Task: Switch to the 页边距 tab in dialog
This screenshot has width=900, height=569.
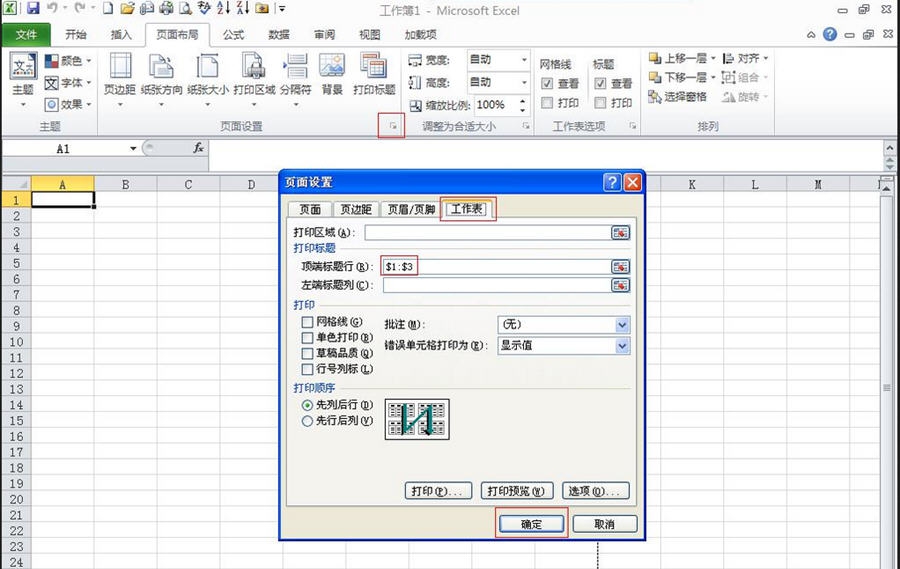Action: point(356,210)
